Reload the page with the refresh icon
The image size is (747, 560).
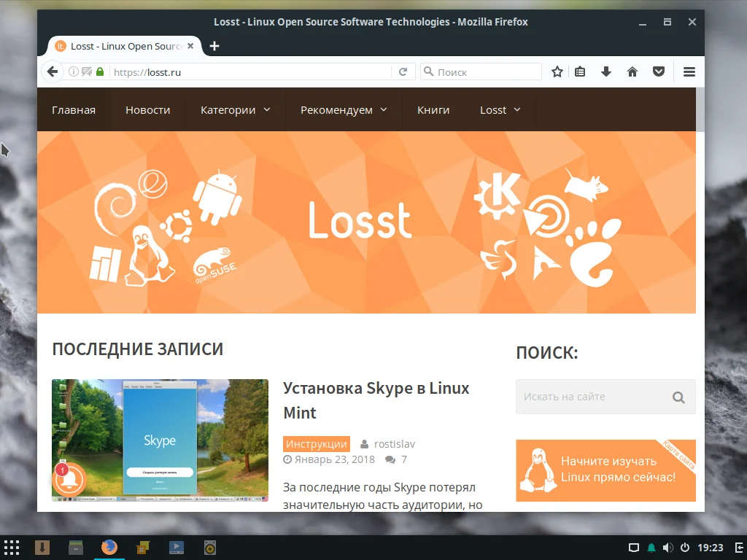403,72
